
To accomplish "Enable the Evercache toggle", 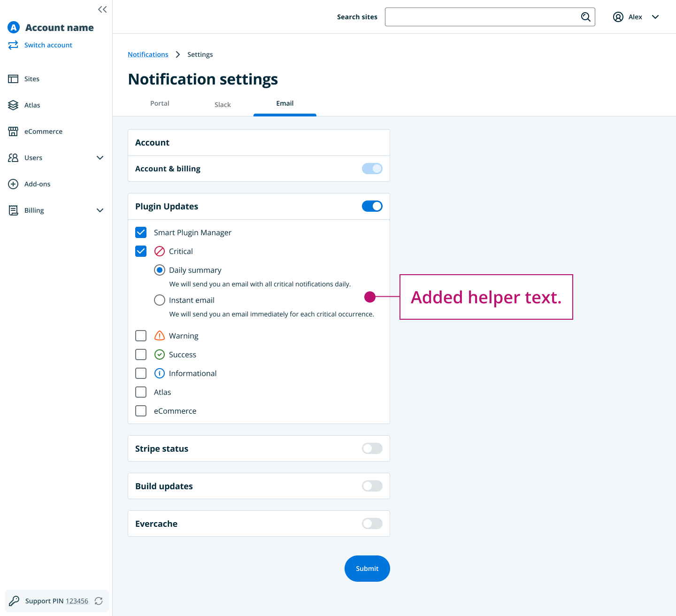I will [x=372, y=524].
